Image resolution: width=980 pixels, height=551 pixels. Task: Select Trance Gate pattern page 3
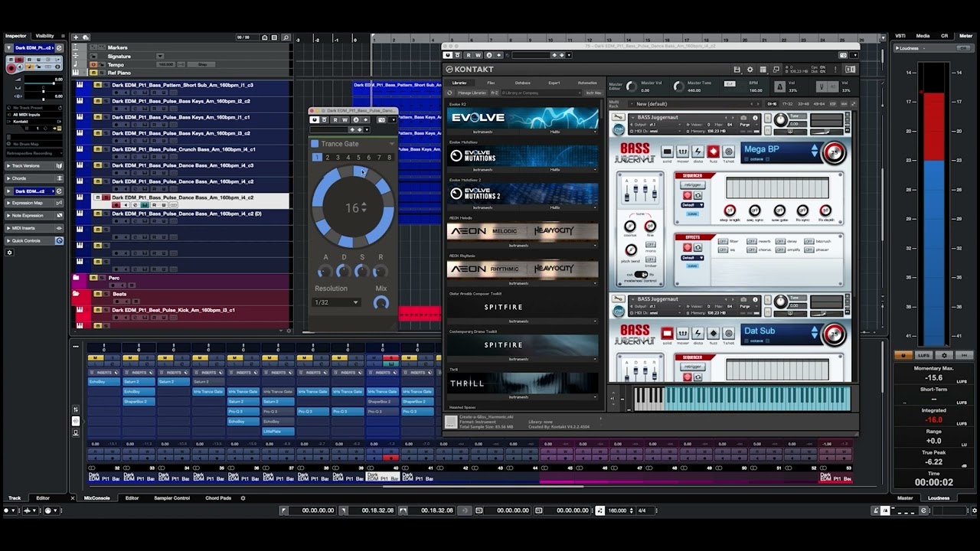[x=338, y=158]
